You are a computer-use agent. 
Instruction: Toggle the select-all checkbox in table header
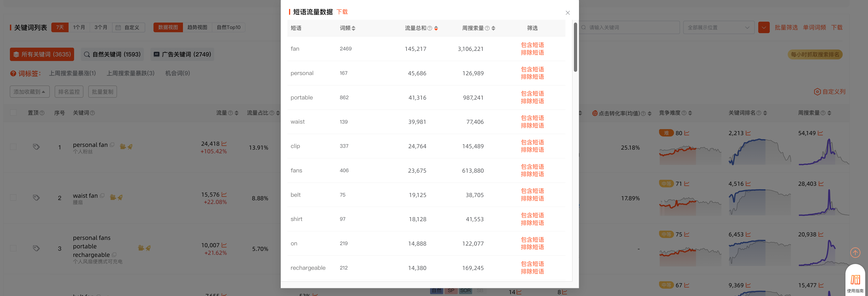pos(13,113)
